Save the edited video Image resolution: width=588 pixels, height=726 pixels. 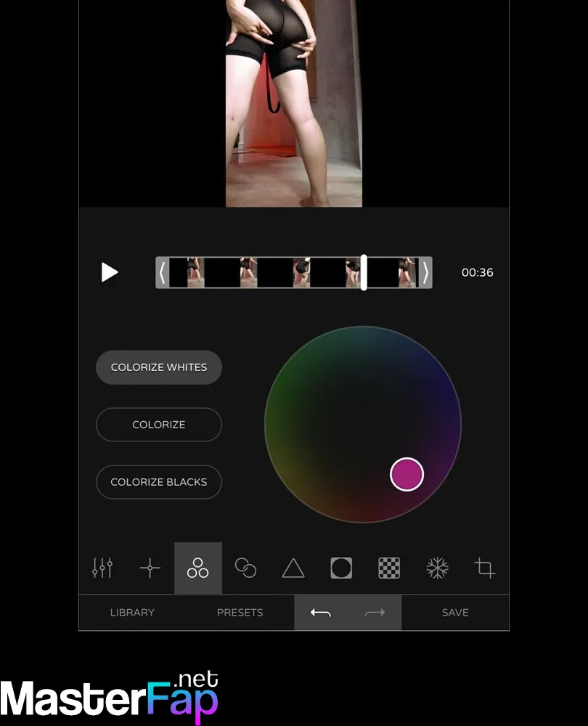pyautogui.click(x=455, y=613)
